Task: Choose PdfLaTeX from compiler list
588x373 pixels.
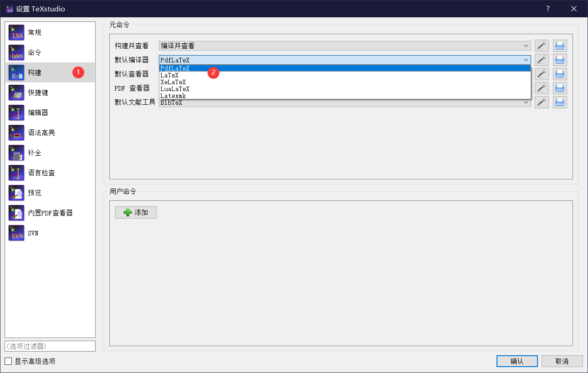Action: click(345, 68)
